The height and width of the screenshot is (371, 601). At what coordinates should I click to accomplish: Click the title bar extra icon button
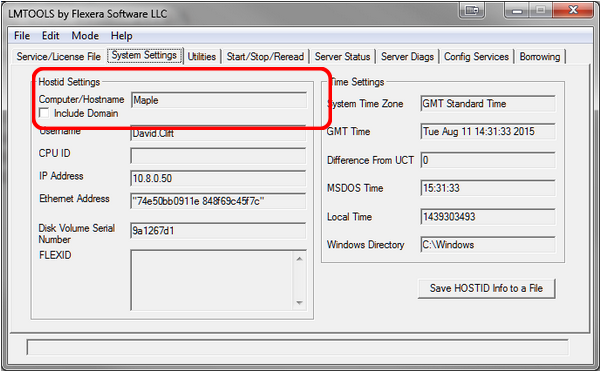[x=472, y=10]
